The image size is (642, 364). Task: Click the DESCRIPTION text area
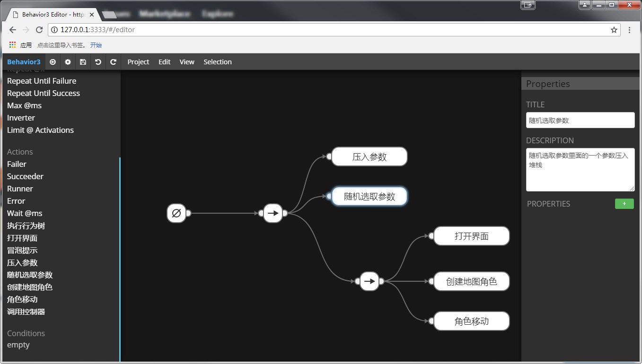point(580,170)
